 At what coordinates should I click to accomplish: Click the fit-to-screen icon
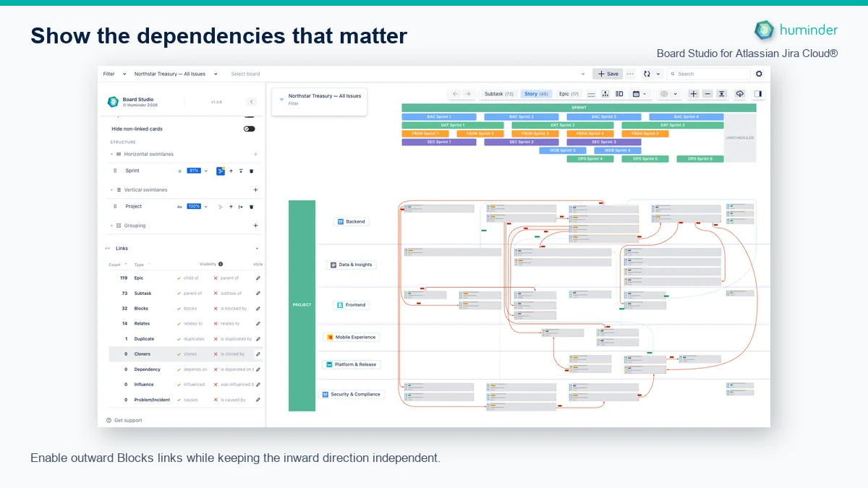click(x=721, y=94)
